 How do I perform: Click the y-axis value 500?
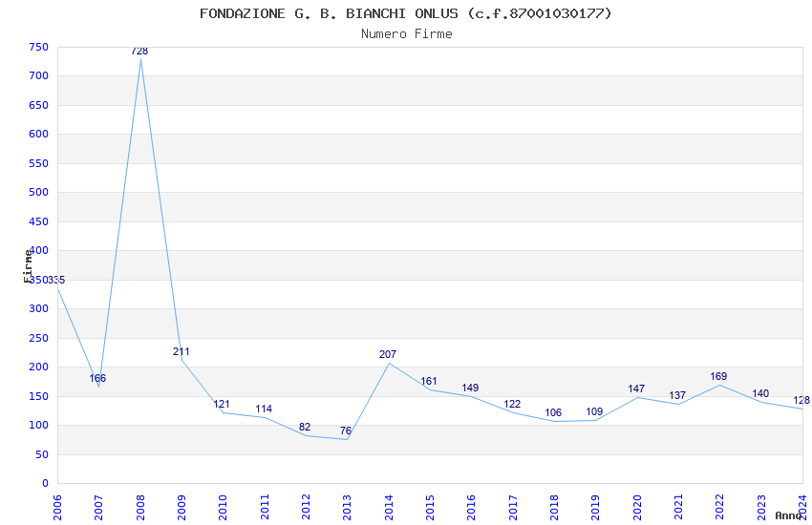click(x=39, y=193)
